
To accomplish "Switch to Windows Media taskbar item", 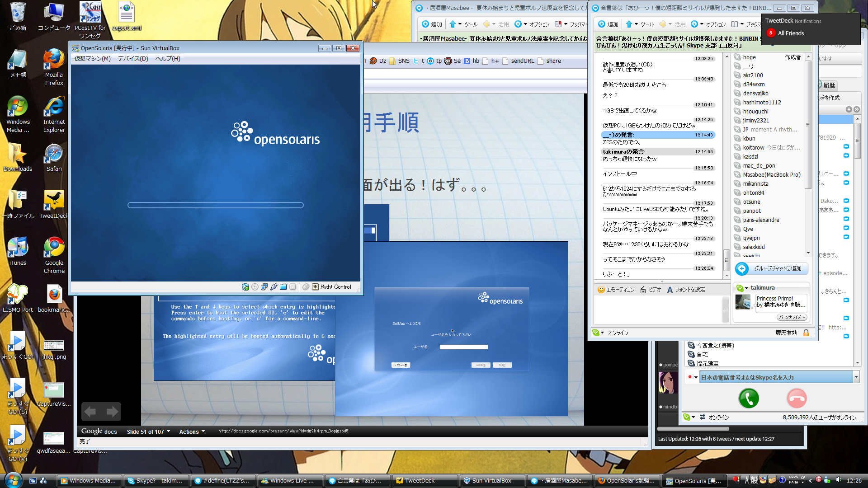I will pos(89,481).
